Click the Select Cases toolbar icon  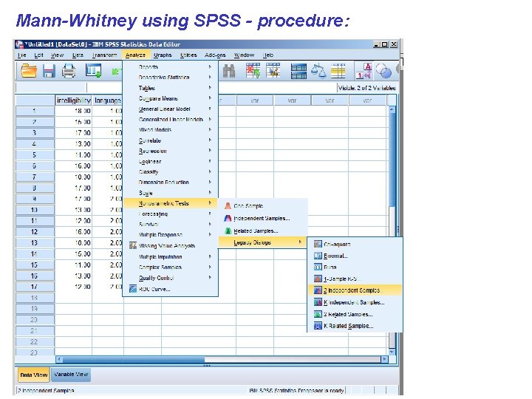point(338,71)
